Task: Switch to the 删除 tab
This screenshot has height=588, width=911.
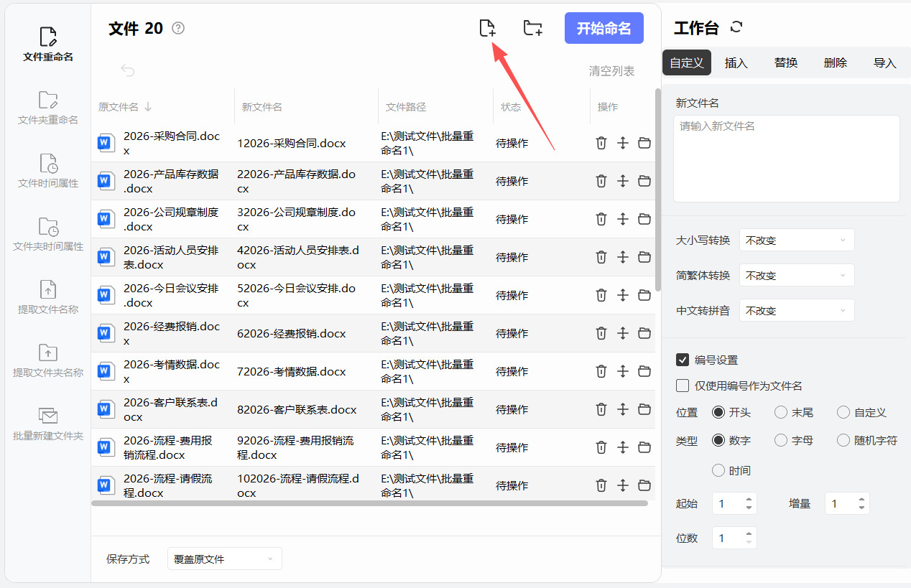Action: point(835,63)
